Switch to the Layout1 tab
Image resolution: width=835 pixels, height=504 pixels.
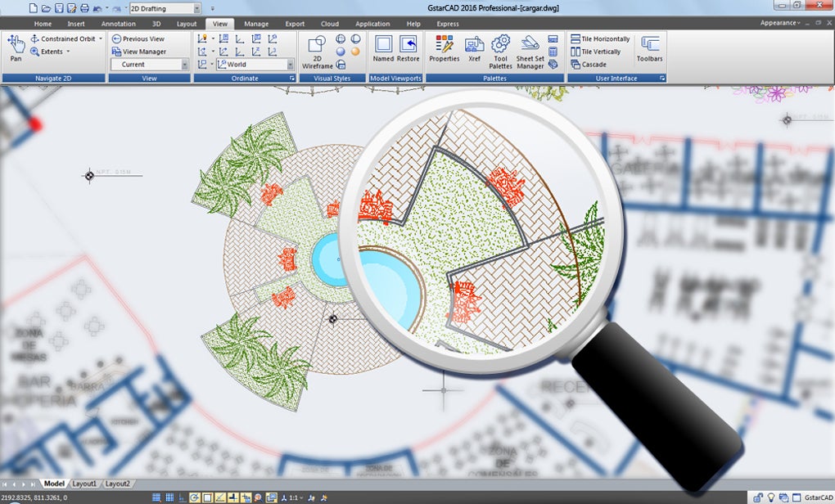pos(84,484)
